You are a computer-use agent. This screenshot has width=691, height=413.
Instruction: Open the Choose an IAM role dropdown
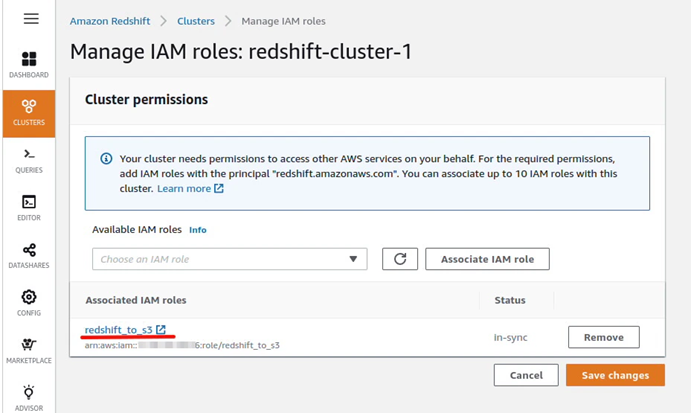pyautogui.click(x=230, y=259)
